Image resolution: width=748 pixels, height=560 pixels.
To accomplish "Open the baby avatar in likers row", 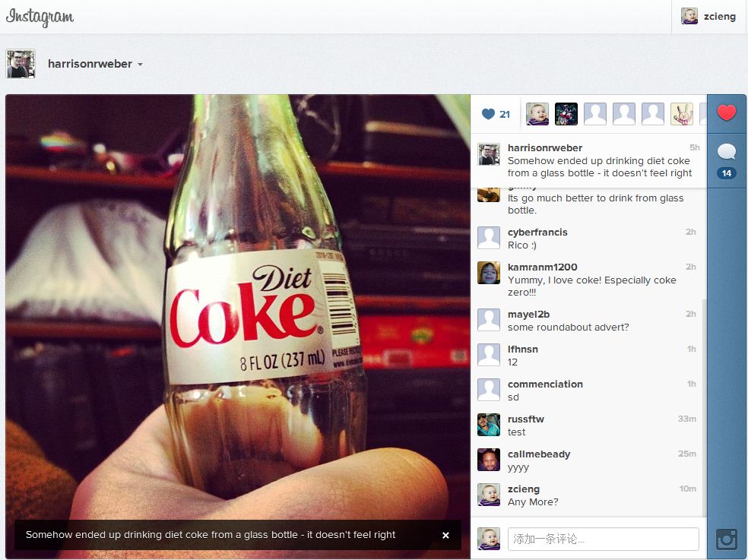I will coord(537,114).
